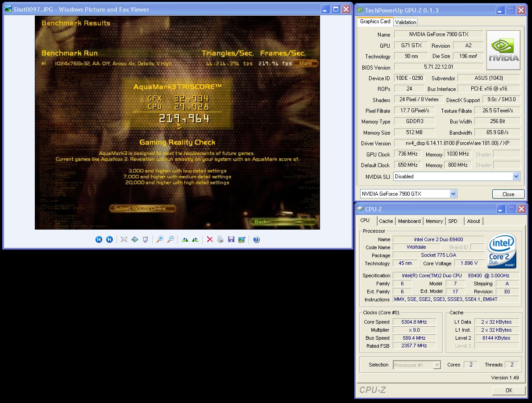Click the AquaMark benchmark screenshot image
The image size is (532, 403).
(177, 123)
